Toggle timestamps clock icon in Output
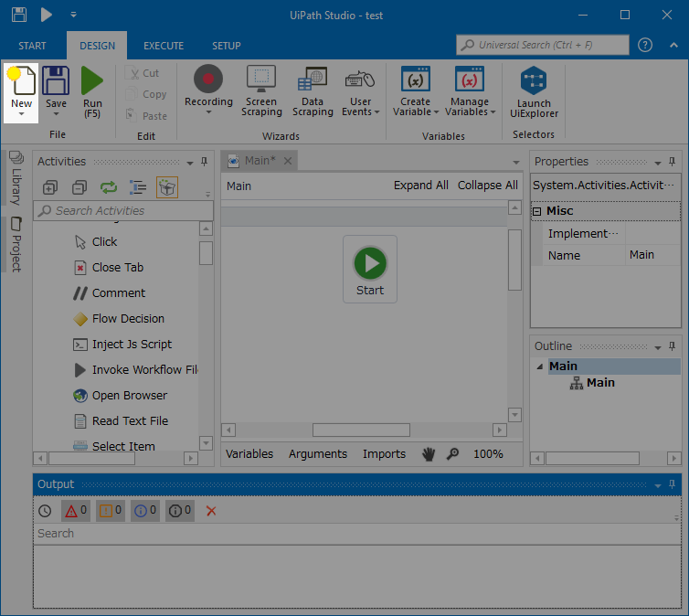689x616 pixels. tap(45, 511)
